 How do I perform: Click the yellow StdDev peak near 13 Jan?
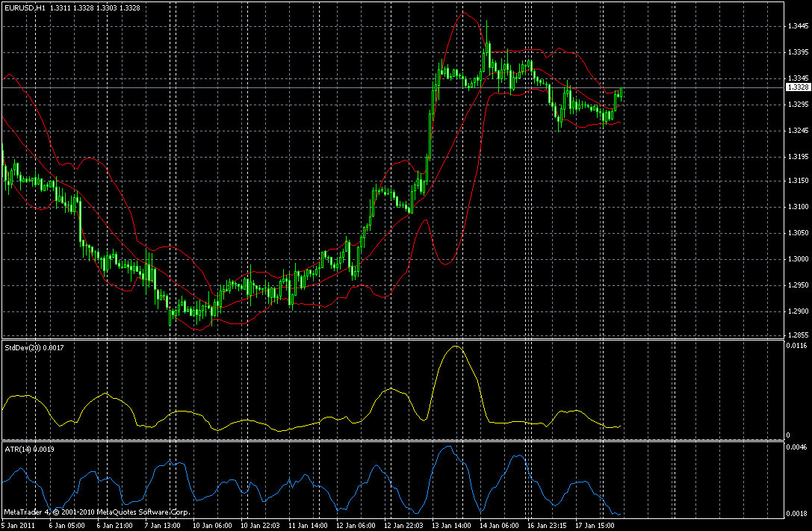tap(456, 346)
